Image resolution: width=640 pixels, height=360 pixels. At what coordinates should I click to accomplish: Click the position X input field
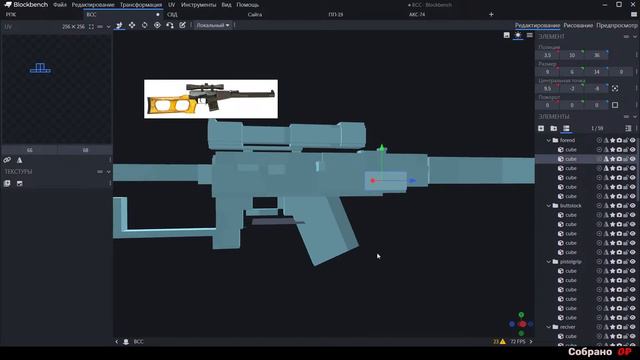click(547, 55)
